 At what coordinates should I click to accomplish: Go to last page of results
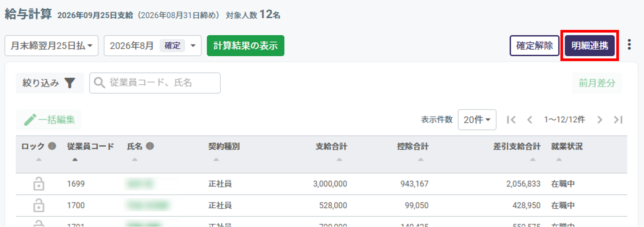(x=618, y=120)
